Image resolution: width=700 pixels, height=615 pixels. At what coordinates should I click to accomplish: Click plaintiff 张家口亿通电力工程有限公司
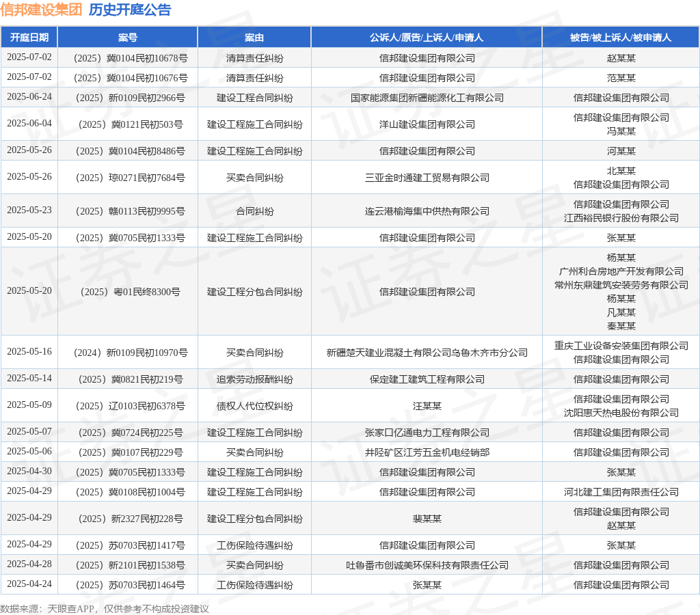[427, 433]
